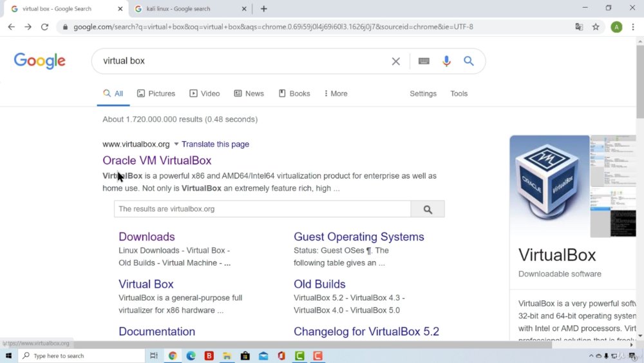This screenshot has height=363, width=644.
Task: Reload the current page
Action: point(44,26)
